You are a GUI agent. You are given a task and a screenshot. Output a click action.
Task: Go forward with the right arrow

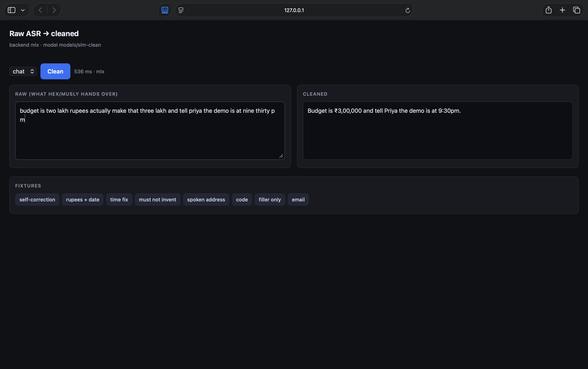pyautogui.click(x=54, y=10)
